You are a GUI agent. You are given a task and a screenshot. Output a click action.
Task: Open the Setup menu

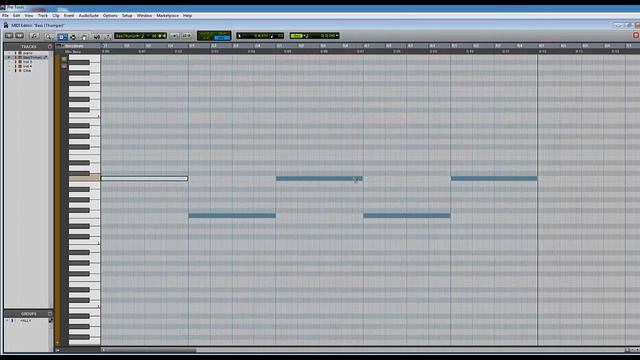(x=127, y=16)
